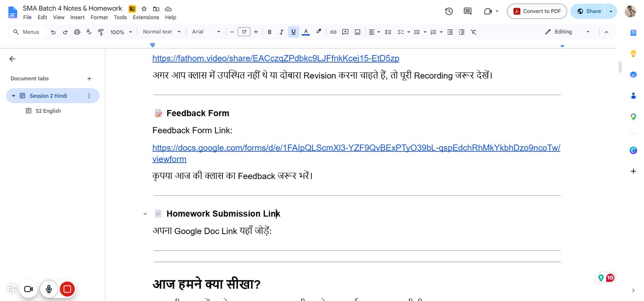Open the fathom.video recording link
The width and height of the screenshot is (644, 301).
276,58
